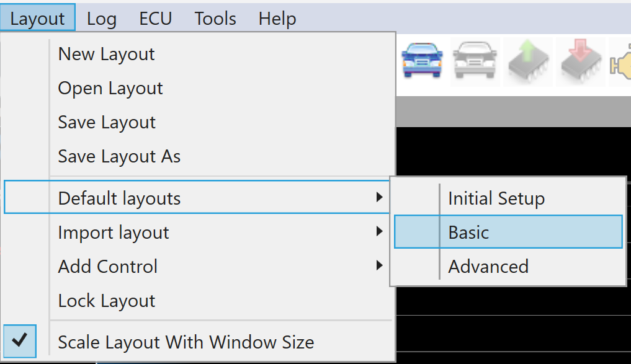Open the Tools menu
The height and width of the screenshot is (364, 631).
pyautogui.click(x=215, y=19)
